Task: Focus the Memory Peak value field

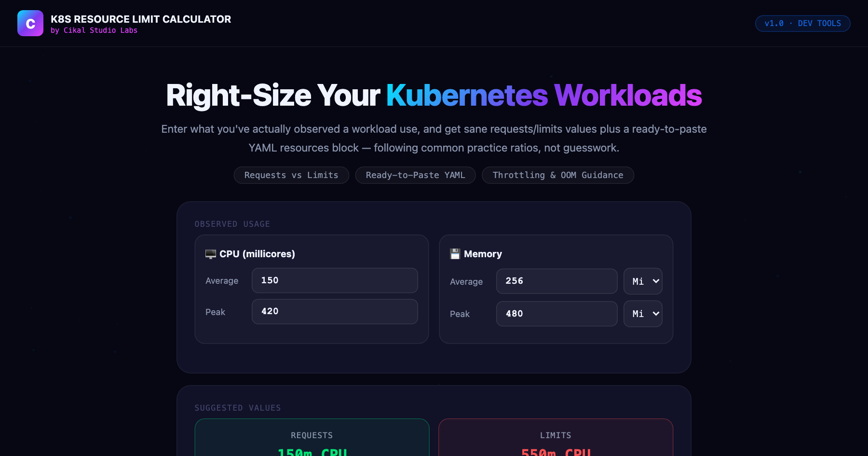Action: point(557,314)
